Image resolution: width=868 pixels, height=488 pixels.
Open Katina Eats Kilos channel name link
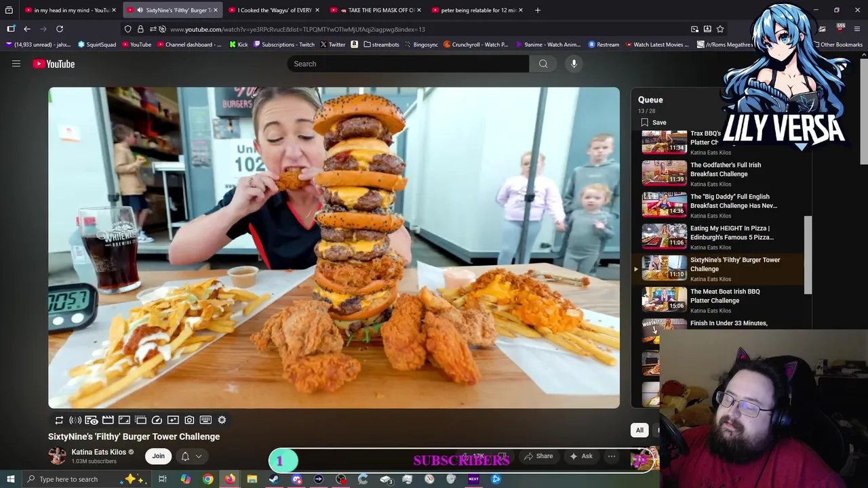click(99, 452)
